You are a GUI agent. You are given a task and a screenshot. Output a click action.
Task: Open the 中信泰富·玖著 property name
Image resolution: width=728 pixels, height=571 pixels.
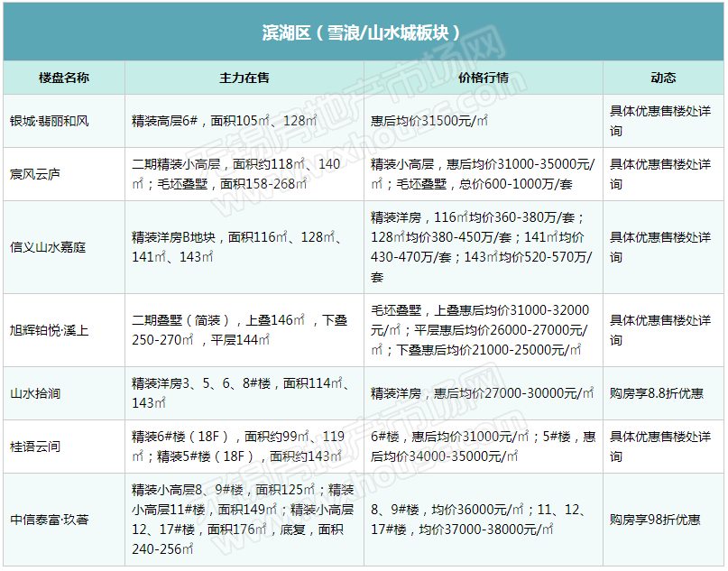pyautogui.click(x=50, y=520)
